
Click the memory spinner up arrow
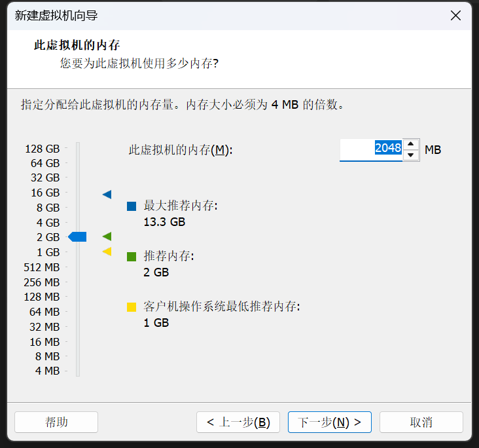[x=410, y=144]
